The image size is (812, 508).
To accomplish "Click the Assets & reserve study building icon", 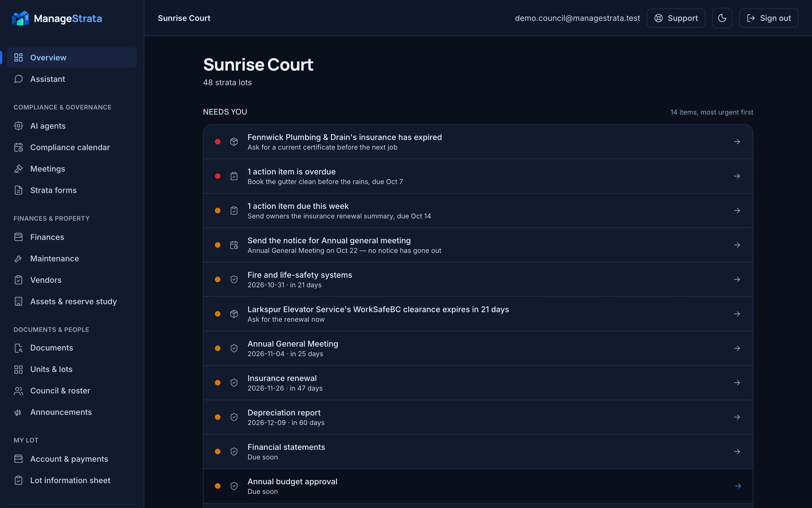I will pyautogui.click(x=18, y=301).
